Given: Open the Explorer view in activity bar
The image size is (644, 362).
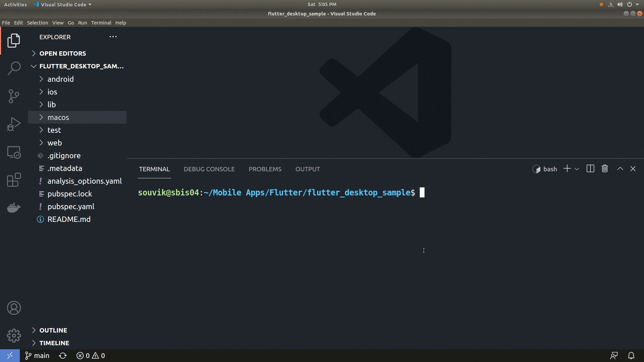Looking at the screenshot, I should [14, 41].
